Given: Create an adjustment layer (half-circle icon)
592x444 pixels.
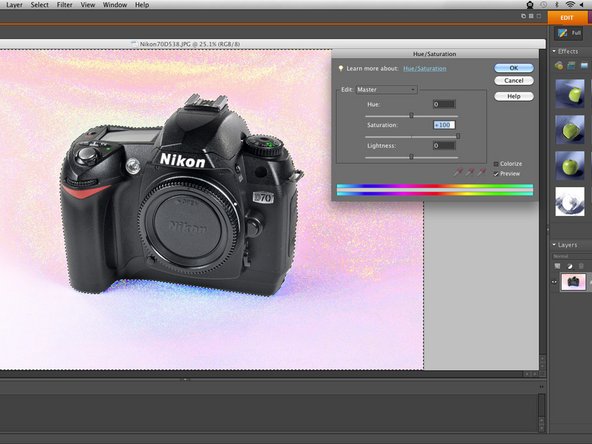Looking at the screenshot, I should point(570,266).
